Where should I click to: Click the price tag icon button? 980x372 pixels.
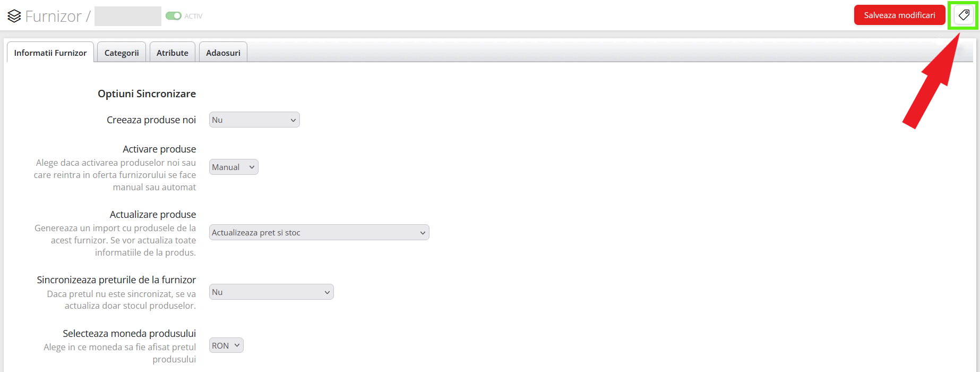964,15
